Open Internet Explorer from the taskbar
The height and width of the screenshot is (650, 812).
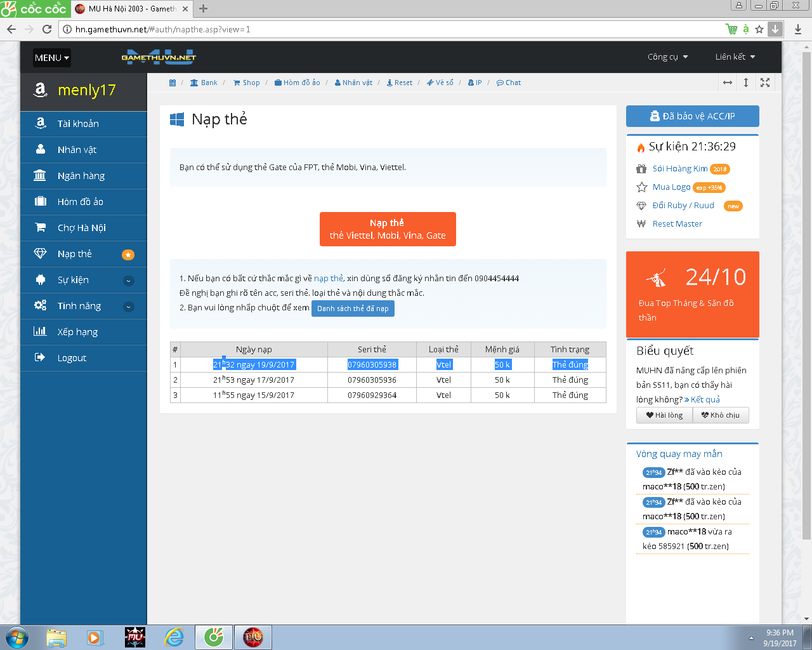(174, 637)
